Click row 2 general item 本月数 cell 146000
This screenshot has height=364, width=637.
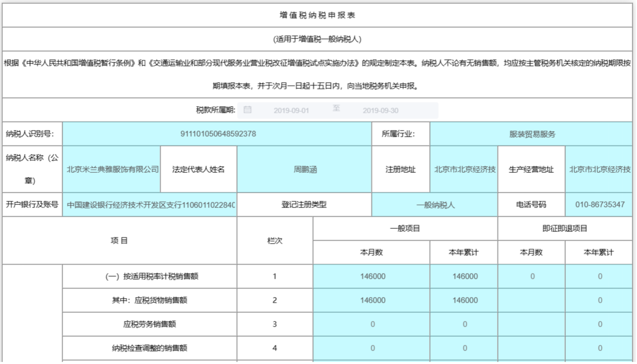372,300
